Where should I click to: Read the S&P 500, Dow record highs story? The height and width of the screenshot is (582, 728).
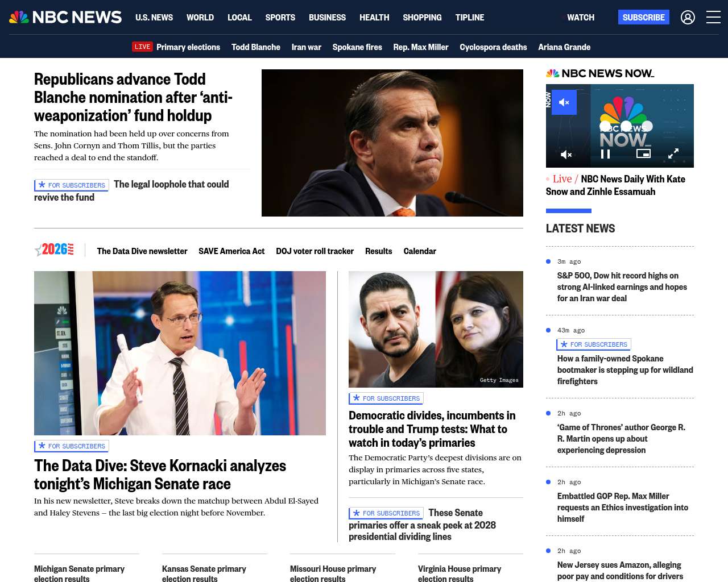coord(622,287)
